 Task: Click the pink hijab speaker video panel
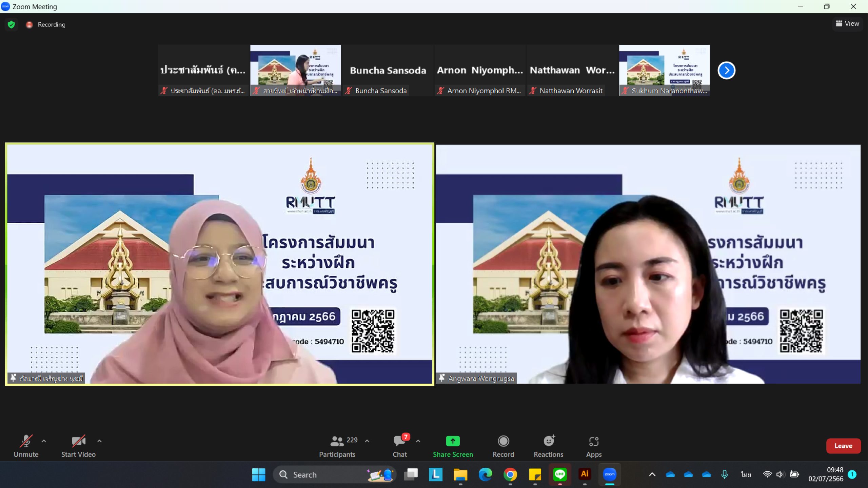coord(220,264)
